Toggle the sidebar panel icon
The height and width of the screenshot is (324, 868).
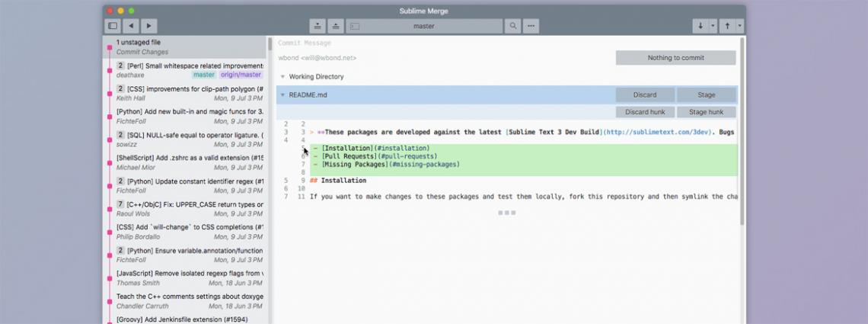113,26
